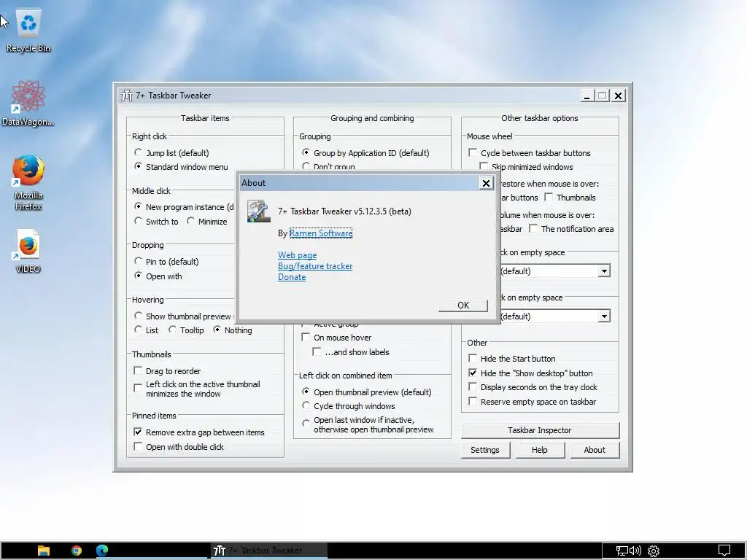Open Taskbar Inspector
Viewport: 747px width, 560px height.
(x=541, y=430)
